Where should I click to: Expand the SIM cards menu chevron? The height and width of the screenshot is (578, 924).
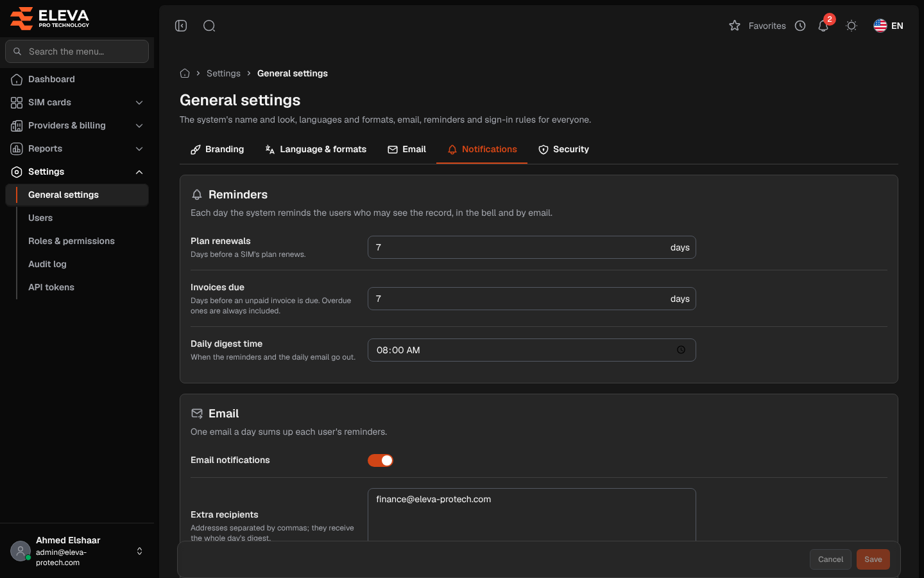[x=139, y=103]
